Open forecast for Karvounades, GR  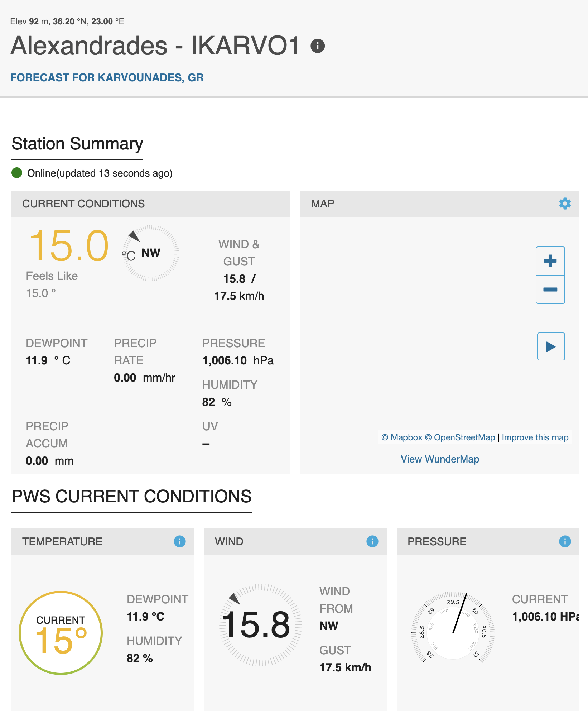point(107,77)
